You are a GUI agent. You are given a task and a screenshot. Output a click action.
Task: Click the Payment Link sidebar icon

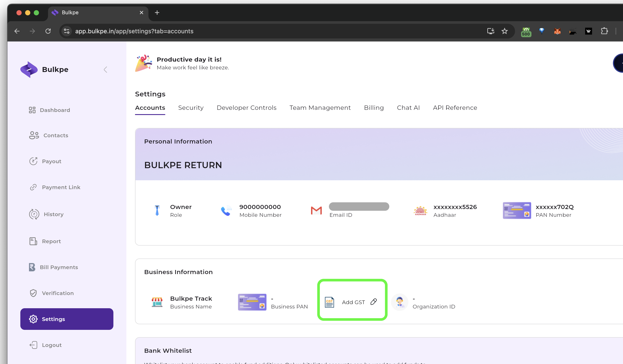(x=33, y=187)
